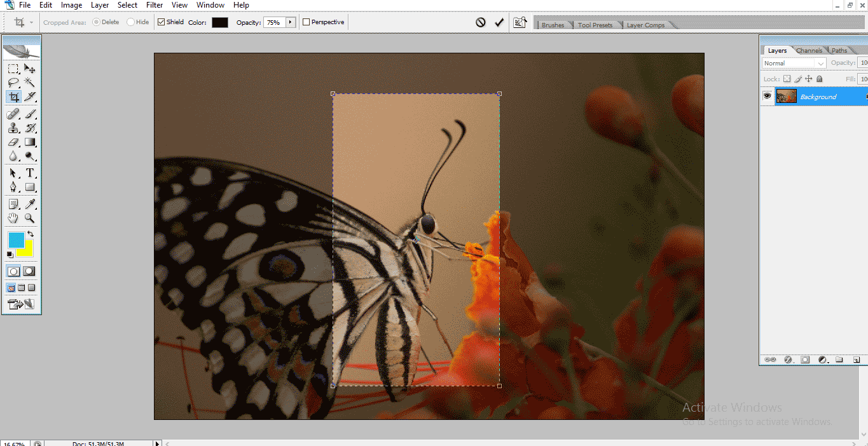Create a new layer set folder
Viewport: 868px width, 446px height.
839,360
